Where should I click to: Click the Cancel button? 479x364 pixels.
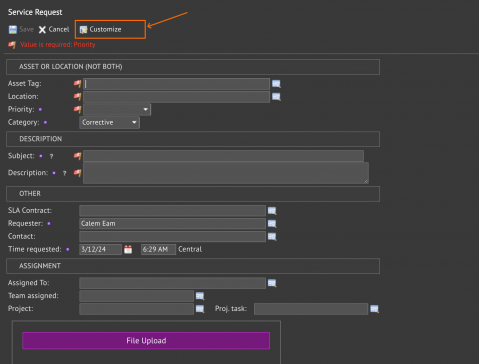pyautogui.click(x=54, y=29)
